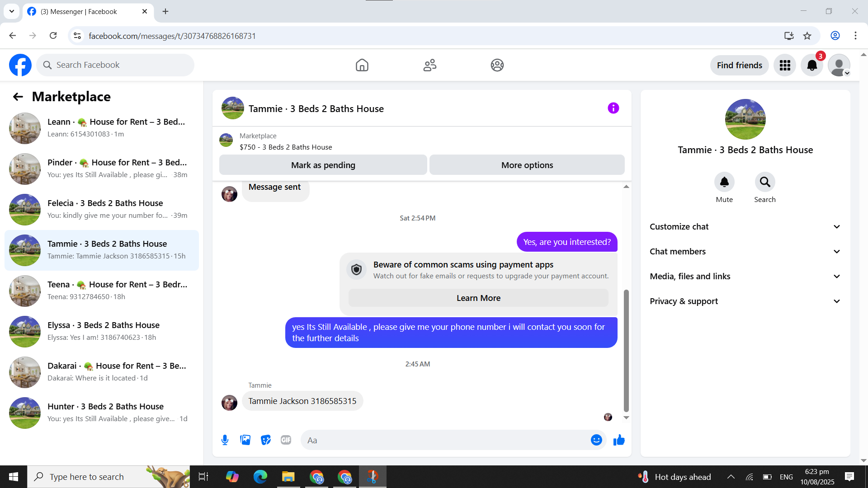Search within the conversation
The image size is (868, 488).
tap(764, 182)
